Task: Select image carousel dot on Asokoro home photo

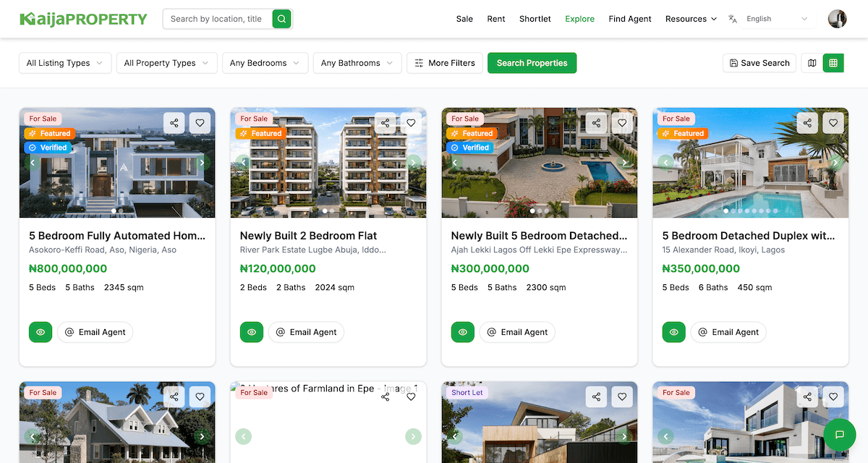Action: click(114, 211)
